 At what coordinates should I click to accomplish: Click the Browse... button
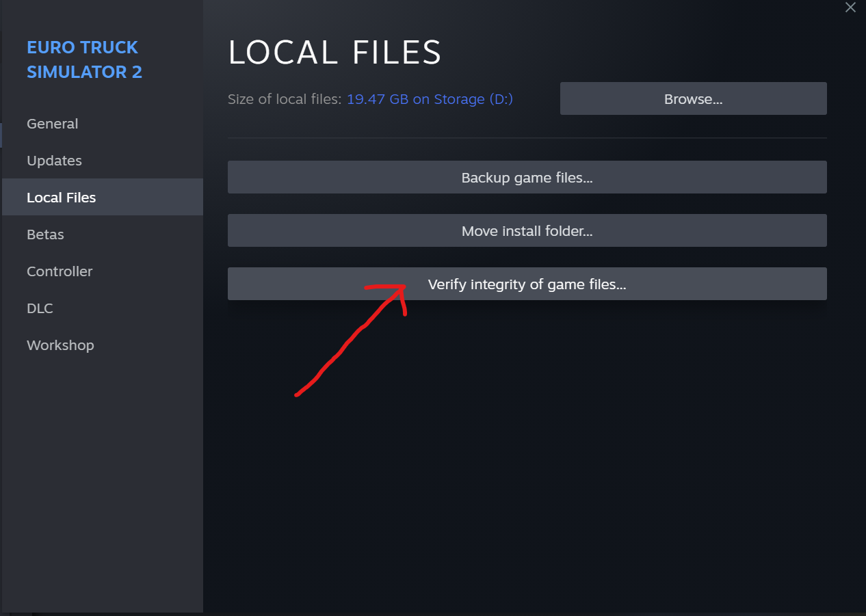[x=693, y=99]
